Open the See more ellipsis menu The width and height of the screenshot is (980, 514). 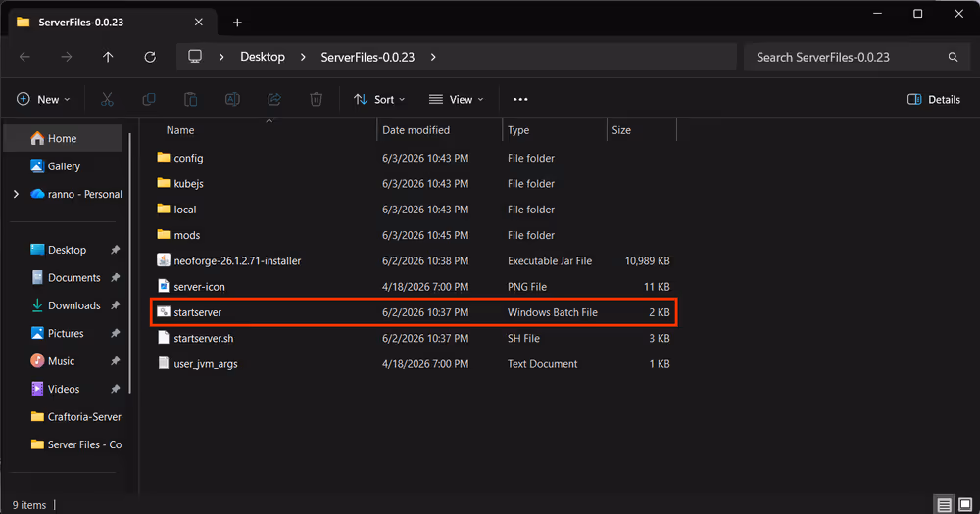coord(520,99)
